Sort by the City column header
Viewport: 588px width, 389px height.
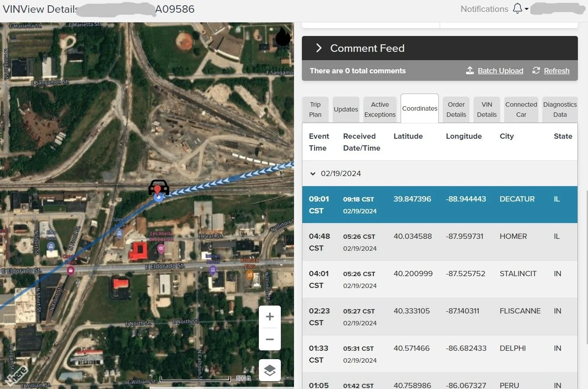click(506, 136)
